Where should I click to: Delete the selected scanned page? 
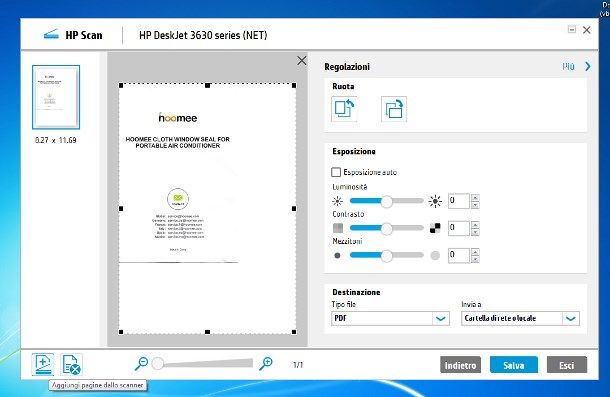point(72,365)
